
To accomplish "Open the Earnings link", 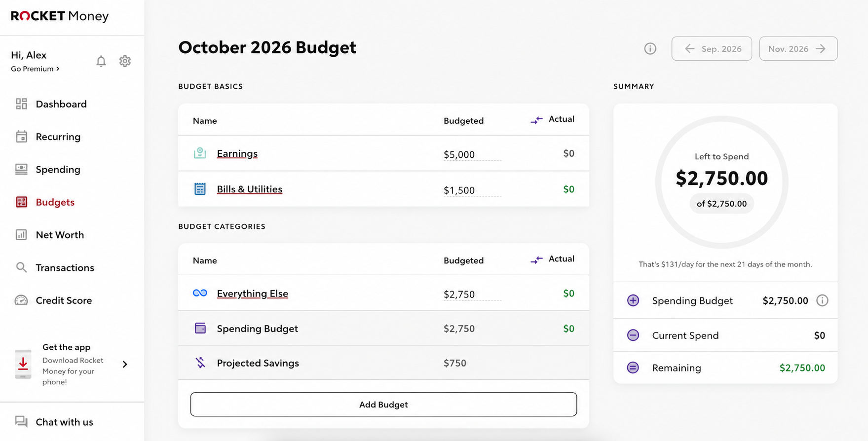I will coord(237,153).
